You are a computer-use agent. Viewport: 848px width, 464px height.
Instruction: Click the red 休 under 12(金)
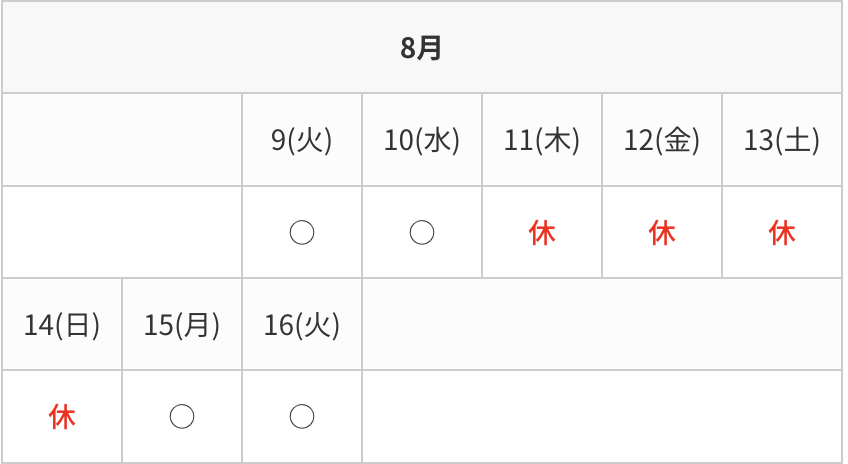tap(662, 233)
